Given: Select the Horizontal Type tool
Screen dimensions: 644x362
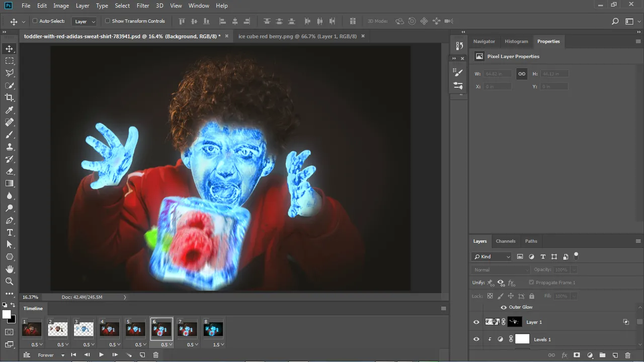Looking at the screenshot, I should (x=10, y=232).
